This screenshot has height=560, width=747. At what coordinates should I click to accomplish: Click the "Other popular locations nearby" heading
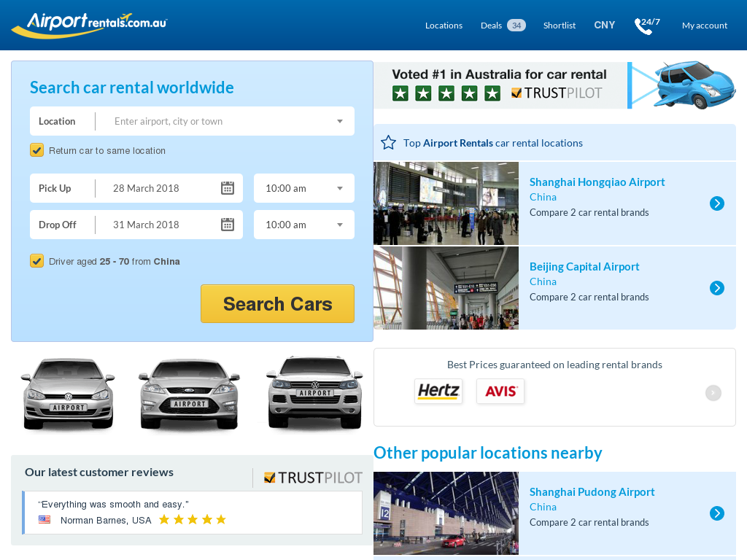(488, 453)
